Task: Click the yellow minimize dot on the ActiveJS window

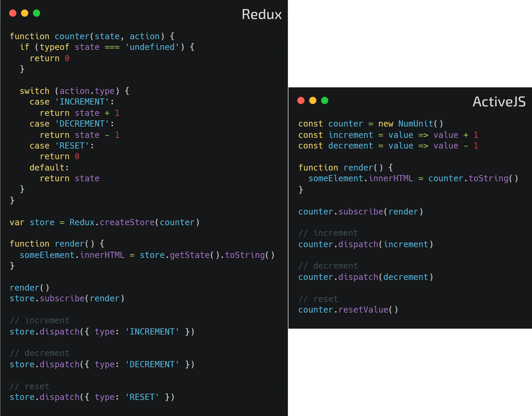Action: pos(313,101)
